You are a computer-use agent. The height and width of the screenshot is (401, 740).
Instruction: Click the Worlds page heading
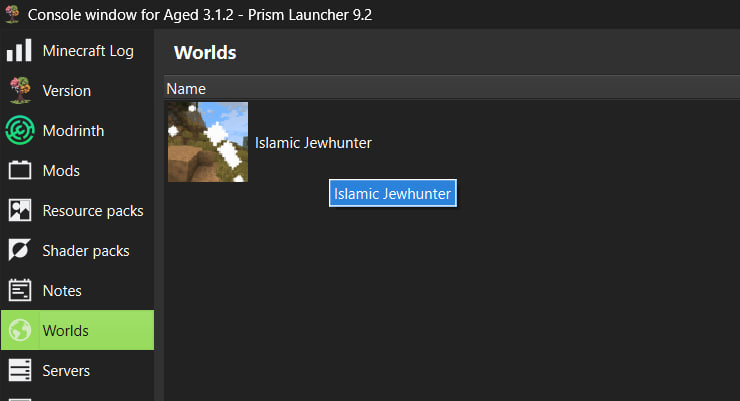[x=205, y=52]
